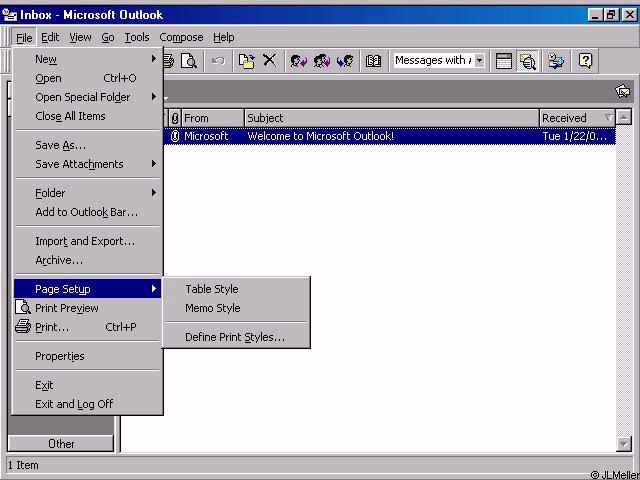Select Archive… in File menu
This screenshot has width=640, height=480.
click(x=87, y=260)
